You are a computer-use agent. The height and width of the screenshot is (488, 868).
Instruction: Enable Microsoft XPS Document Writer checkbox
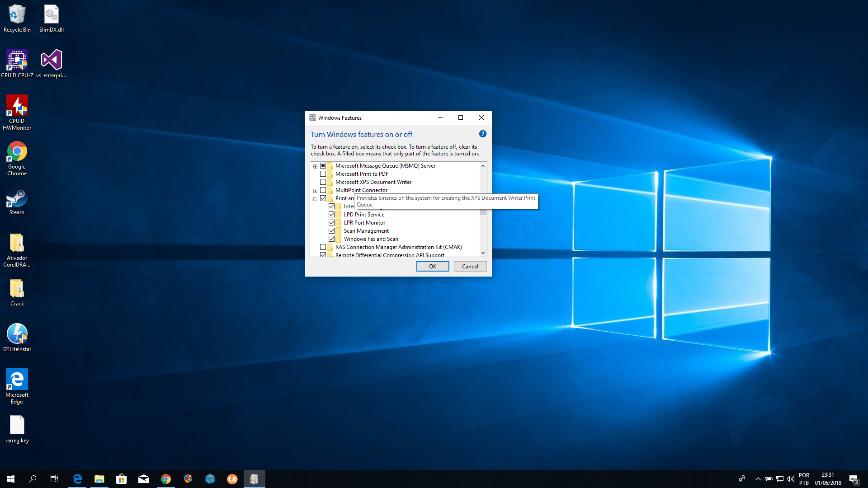[x=323, y=182]
